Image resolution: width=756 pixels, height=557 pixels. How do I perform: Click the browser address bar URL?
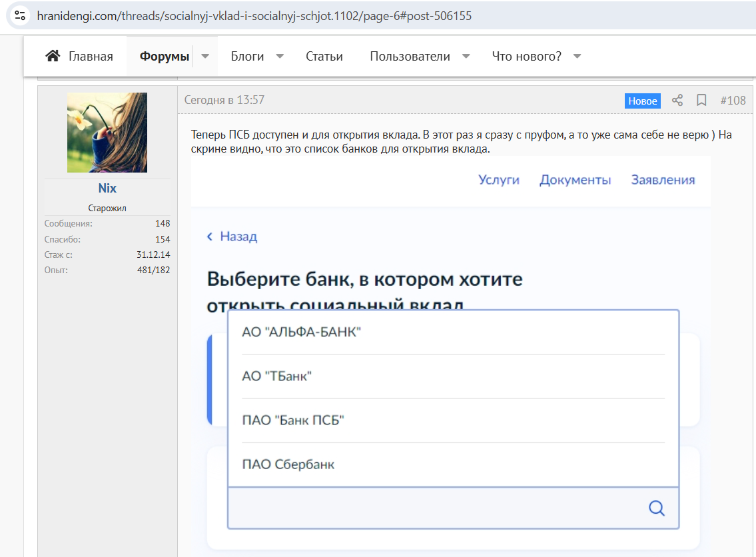pyautogui.click(x=254, y=16)
